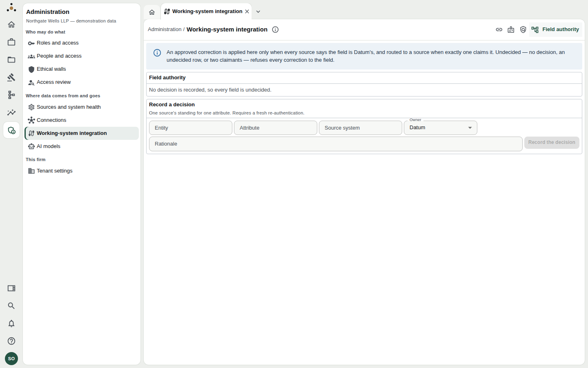Viewport: 588px width, 368px height.
Task: Click the Field authority button
Action: click(555, 29)
